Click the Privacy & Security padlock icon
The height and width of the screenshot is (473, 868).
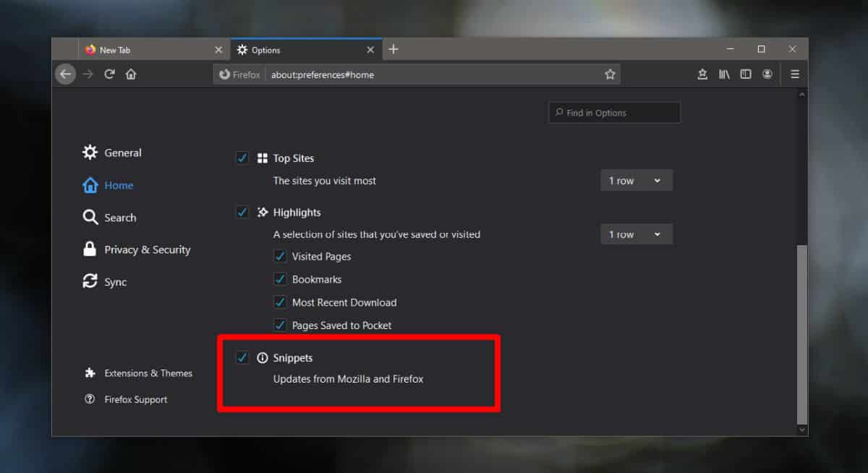(x=90, y=250)
